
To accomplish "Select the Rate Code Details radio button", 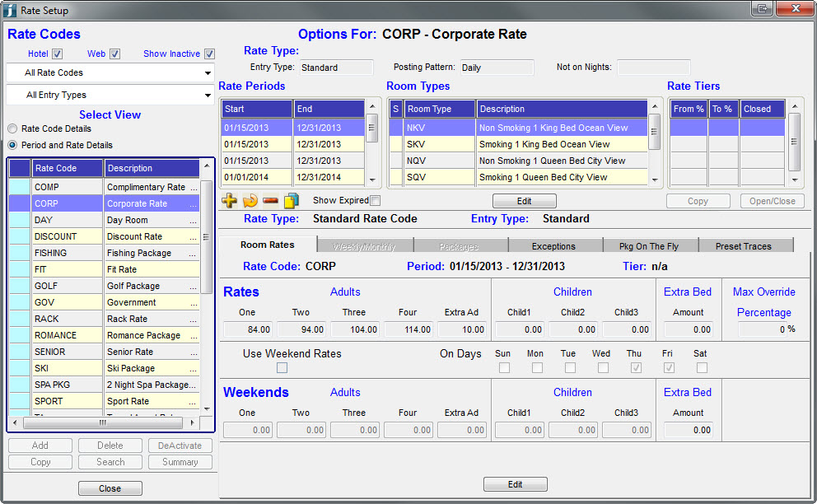I will pyautogui.click(x=12, y=128).
